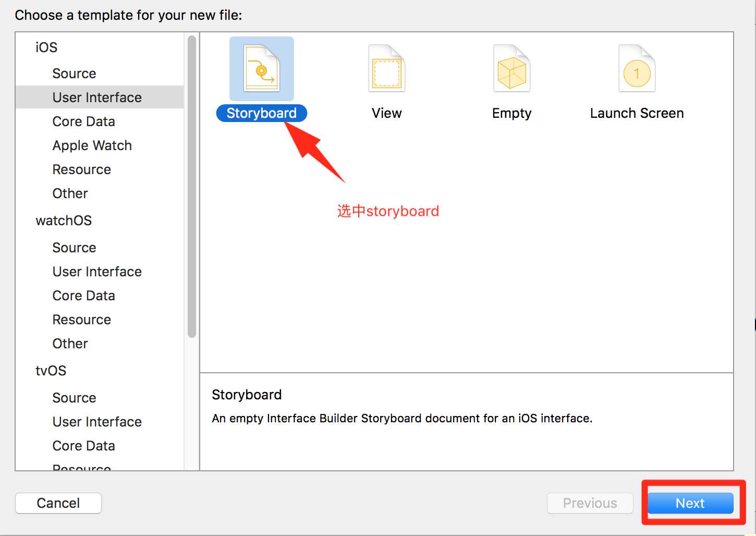The image size is (756, 536).
Task: Click the Launch Screen template label
Action: (x=637, y=113)
